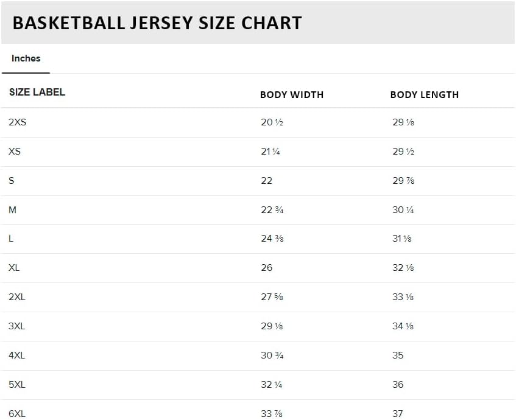Click the BODY LENGTH column header
The height and width of the screenshot is (420, 516).
pyautogui.click(x=424, y=95)
